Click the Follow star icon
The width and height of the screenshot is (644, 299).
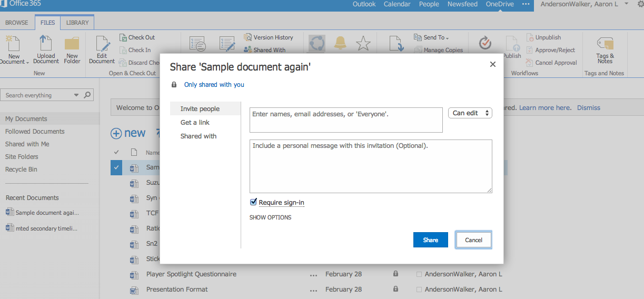coord(363,44)
